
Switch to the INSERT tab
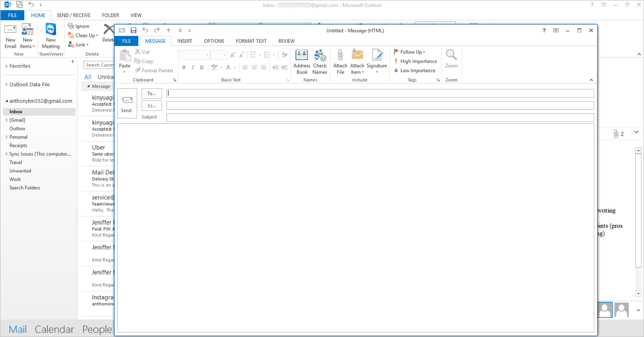click(184, 41)
